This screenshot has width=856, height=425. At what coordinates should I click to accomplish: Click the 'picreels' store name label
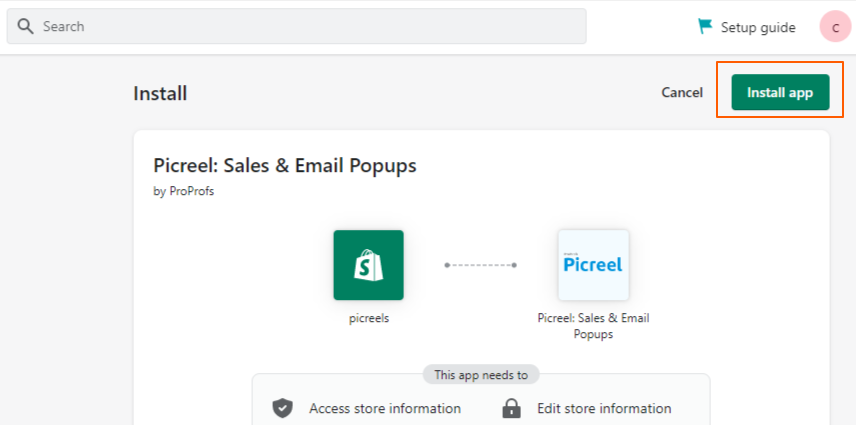pyautogui.click(x=369, y=318)
